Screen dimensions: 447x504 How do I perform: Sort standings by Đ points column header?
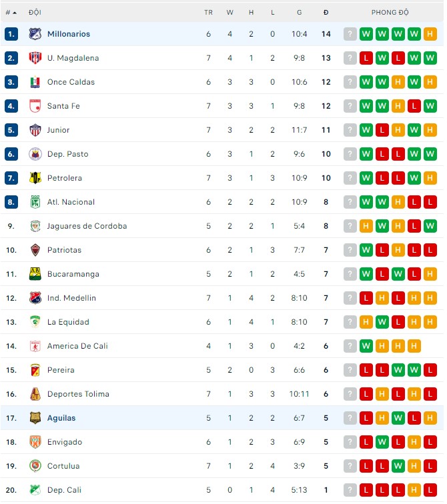click(326, 13)
